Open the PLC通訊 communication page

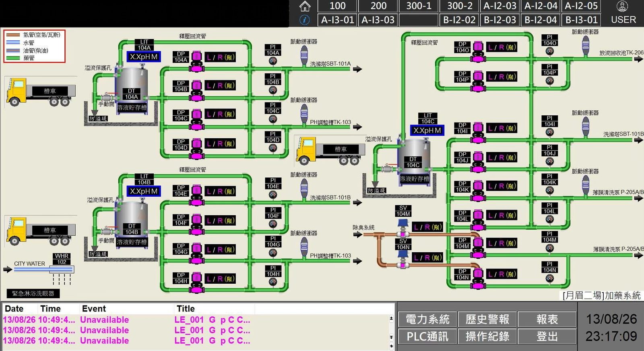pos(427,336)
